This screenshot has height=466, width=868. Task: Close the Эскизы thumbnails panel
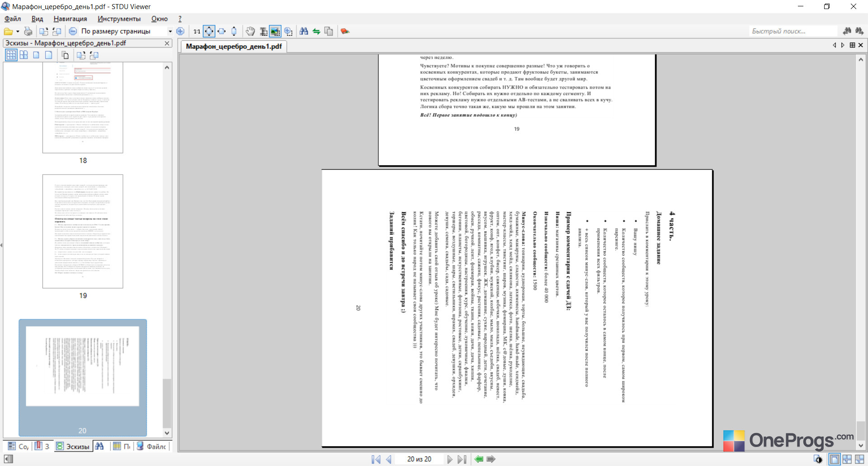point(167,43)
